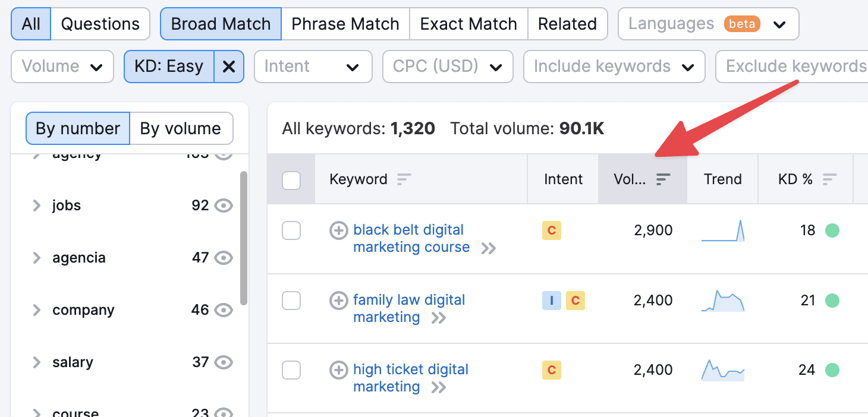Click the plus icon beside "black belt digital marketing course"
This screenshot has width=868, height=417.
339,230
